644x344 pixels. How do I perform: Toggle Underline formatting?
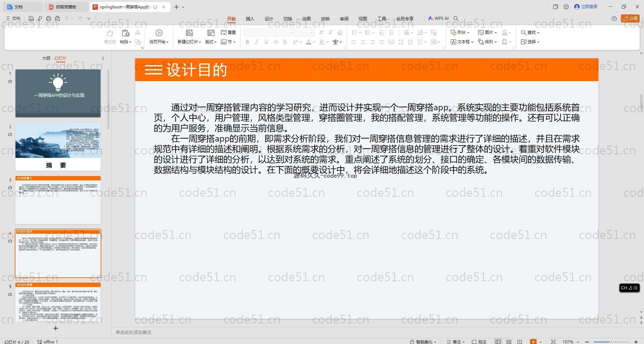point(266,42)
